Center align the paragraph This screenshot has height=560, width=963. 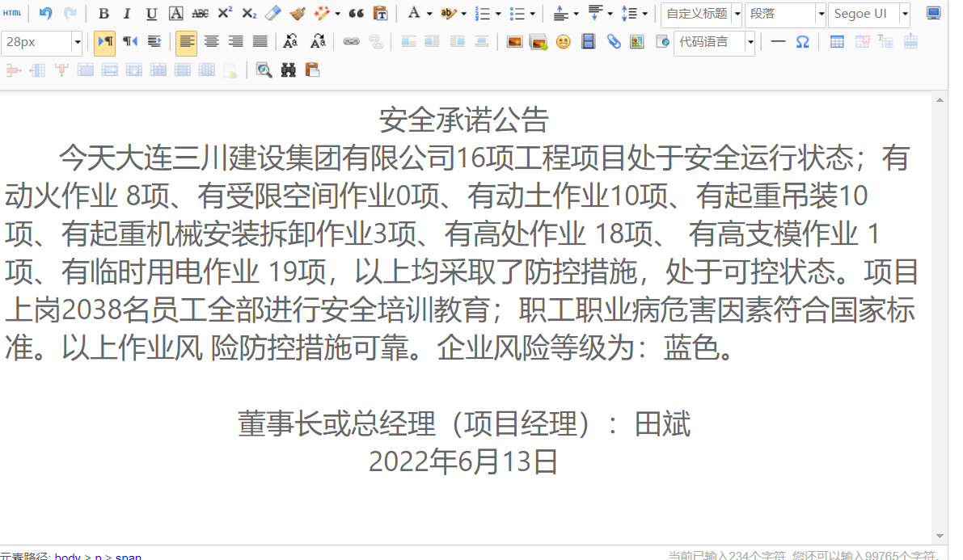[x=211, y=41]
